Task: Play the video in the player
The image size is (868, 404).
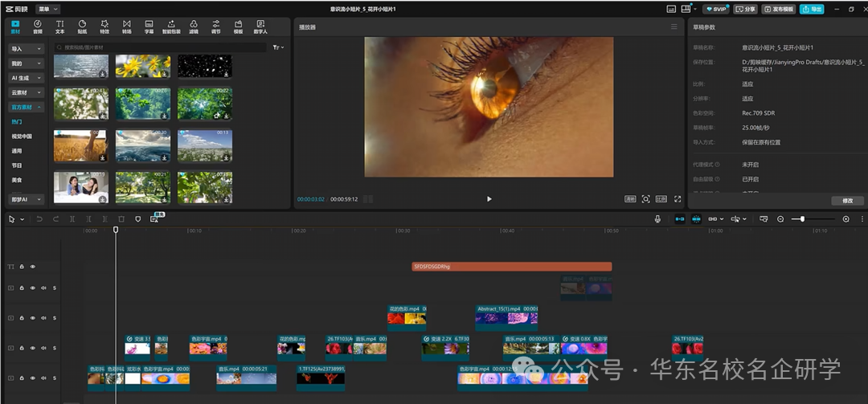Action: pos(489,198)
